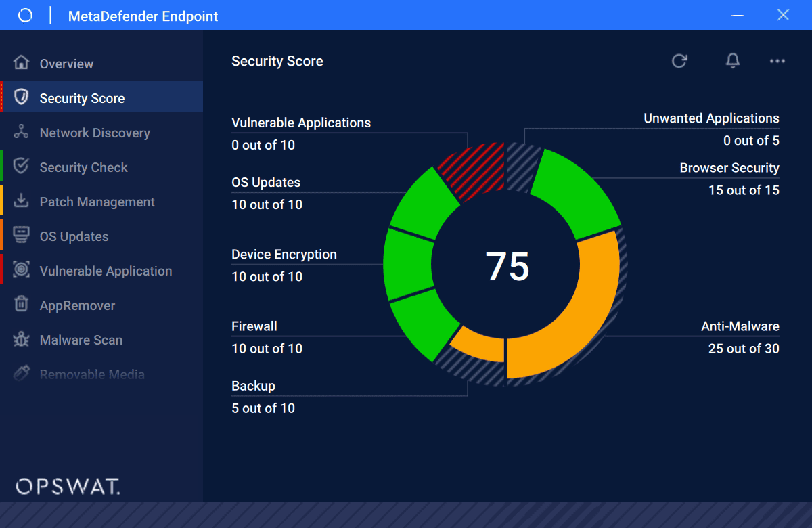Click the OS Updates monitor icon
This screenshot has width=812, height=528.
point(22,236)
